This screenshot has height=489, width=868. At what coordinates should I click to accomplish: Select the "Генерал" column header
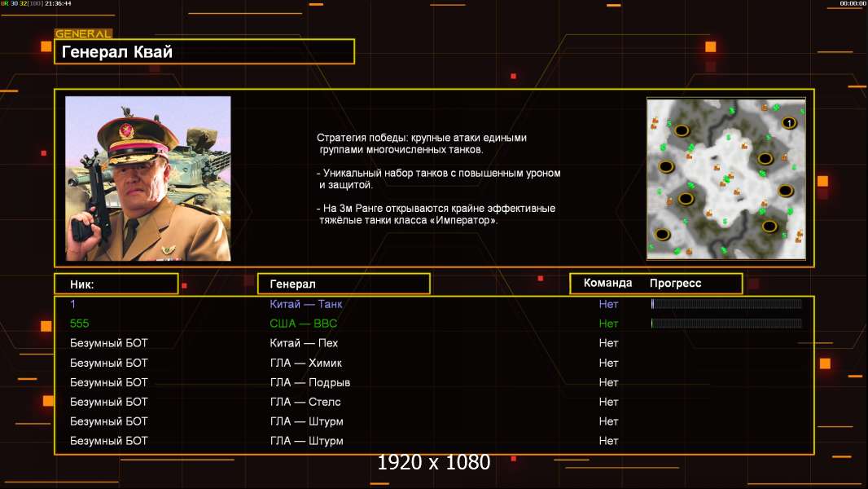pos(344,284)
